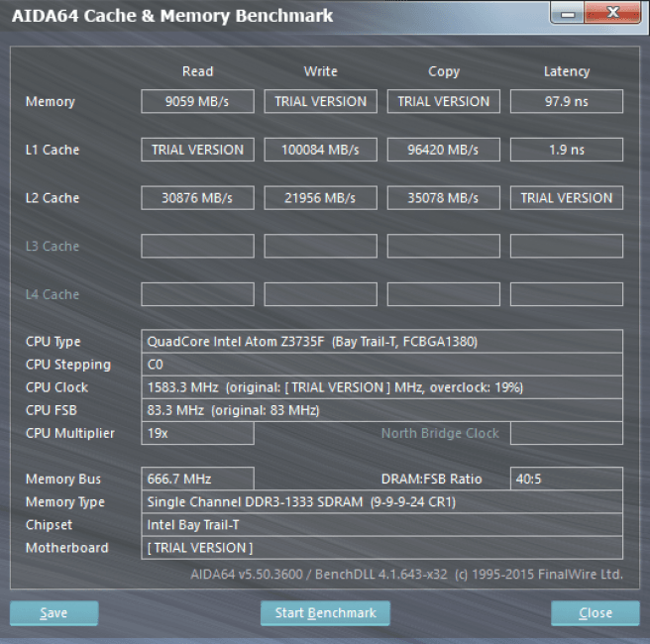The height and width of the screenshot is (644, 650).
Task: Start Benchmark run
Action: click(325, 613)
